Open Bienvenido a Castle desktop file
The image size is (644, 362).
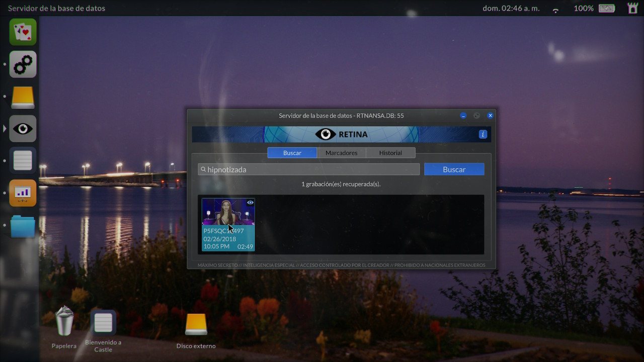103,323
